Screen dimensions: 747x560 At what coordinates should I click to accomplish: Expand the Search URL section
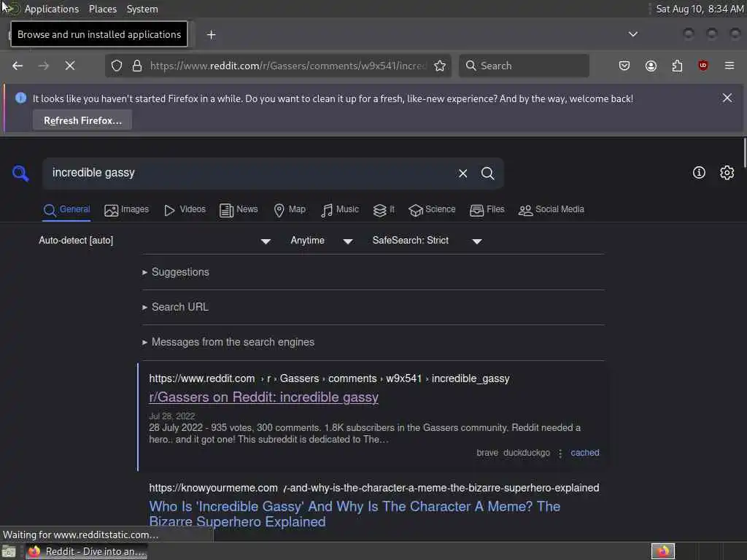pos(175,307)
